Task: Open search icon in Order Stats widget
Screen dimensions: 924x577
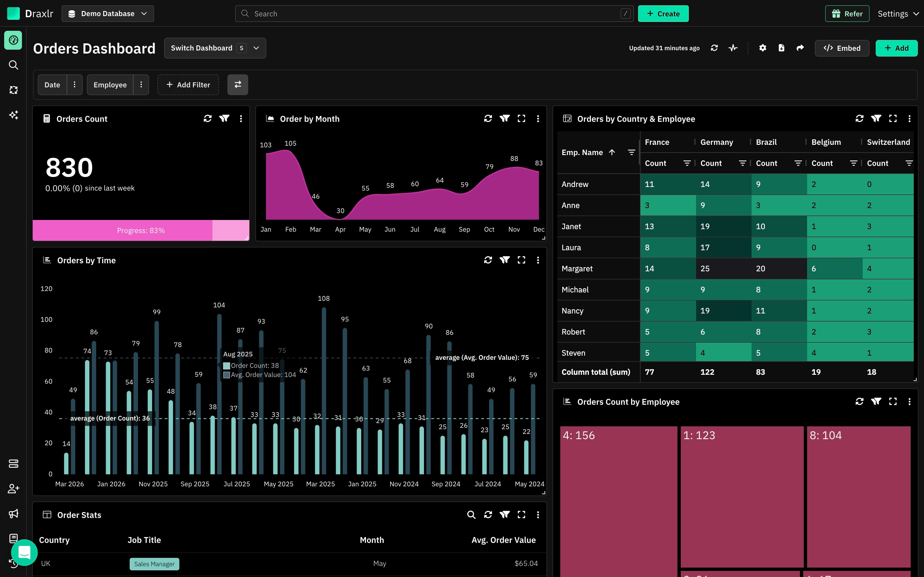Action: [x=471, y=515]
